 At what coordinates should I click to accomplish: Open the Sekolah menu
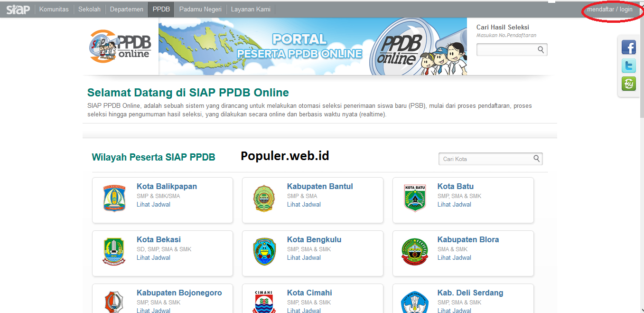(x=90, y=9)
